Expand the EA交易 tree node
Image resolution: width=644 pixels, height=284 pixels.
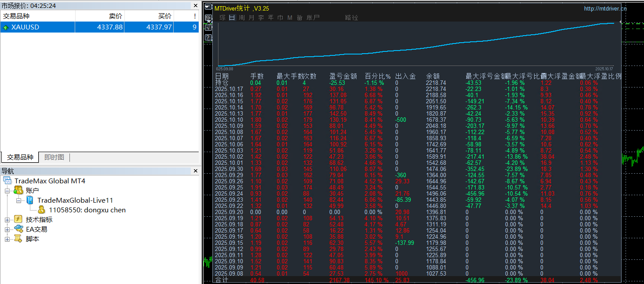point(7,229)
